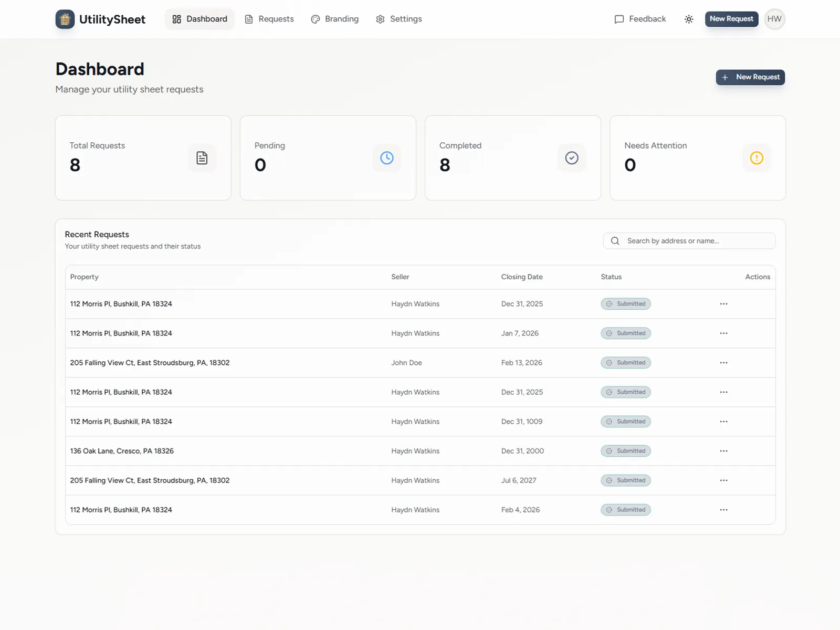Click the alert icon on Needs Attention card
Image resolution: width=840 pixels, height=630 pixels.
pyautogui.click(x=757, y=158)
